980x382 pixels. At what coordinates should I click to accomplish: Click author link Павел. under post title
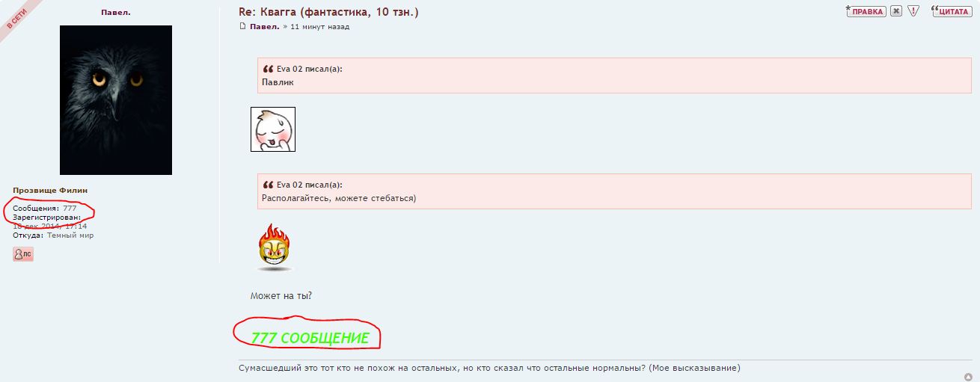point(265,26)
